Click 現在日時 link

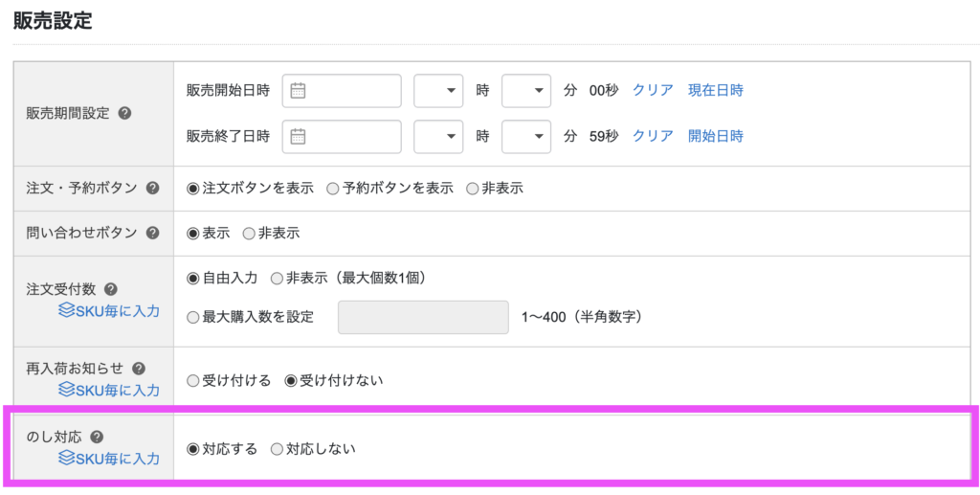[716, 91]
